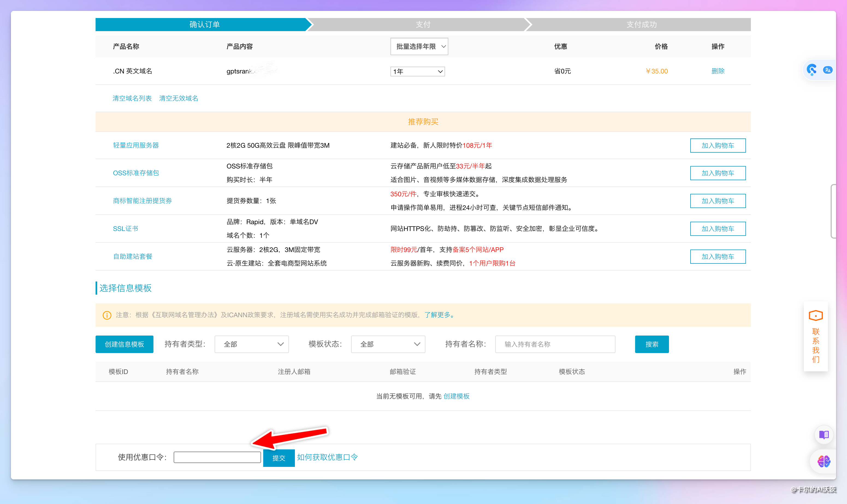Focus the 使用优惠口令 input field
Viewport: 847px width, 504px height.
pyautogui.click(x=217, y=457)
